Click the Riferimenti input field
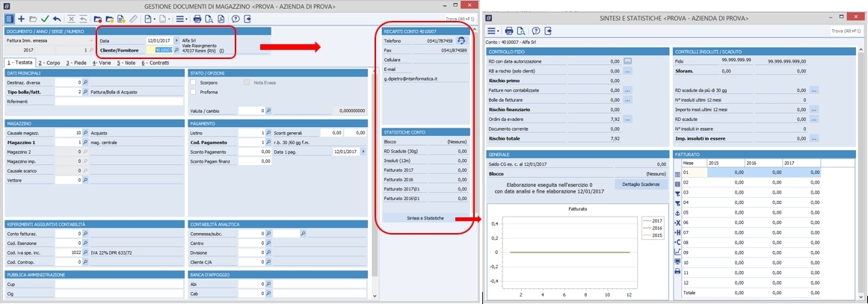The image size is (868, 304). (x=119, y=102)
